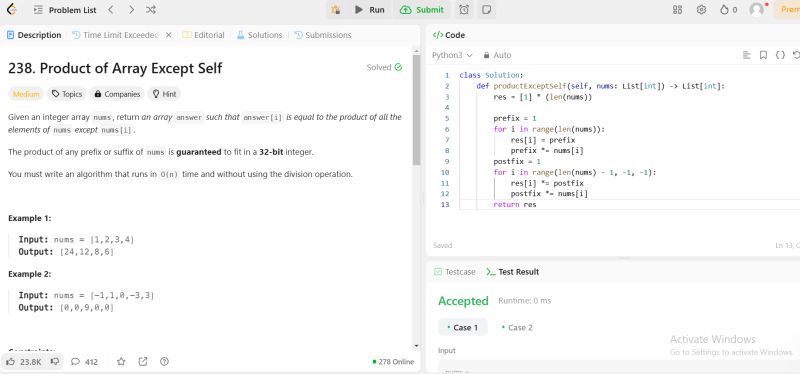Reveal the Hint tag
This screenshot has width=800, height=374.
[164, 94]
